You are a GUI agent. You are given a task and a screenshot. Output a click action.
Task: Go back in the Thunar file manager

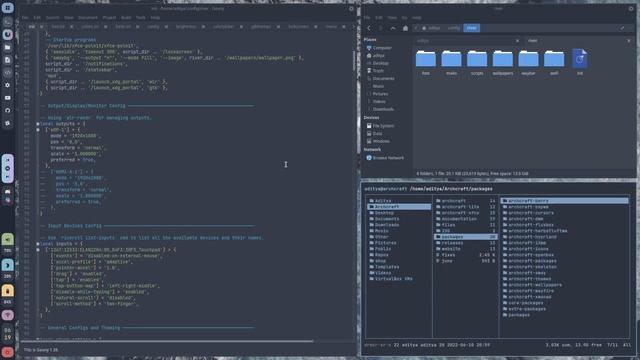369,28
